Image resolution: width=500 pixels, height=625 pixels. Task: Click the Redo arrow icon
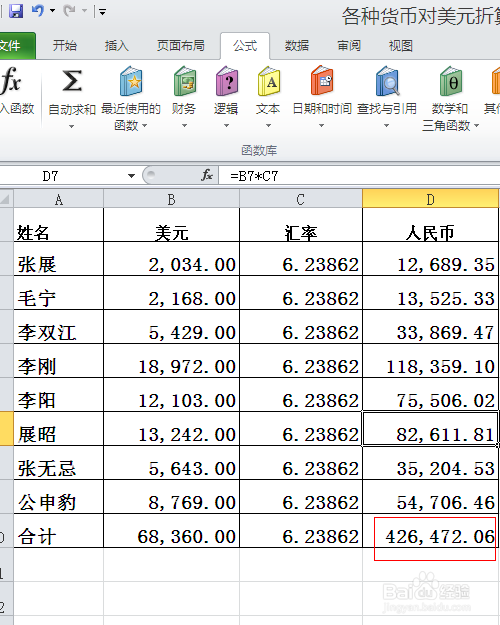tap(69, 11)
